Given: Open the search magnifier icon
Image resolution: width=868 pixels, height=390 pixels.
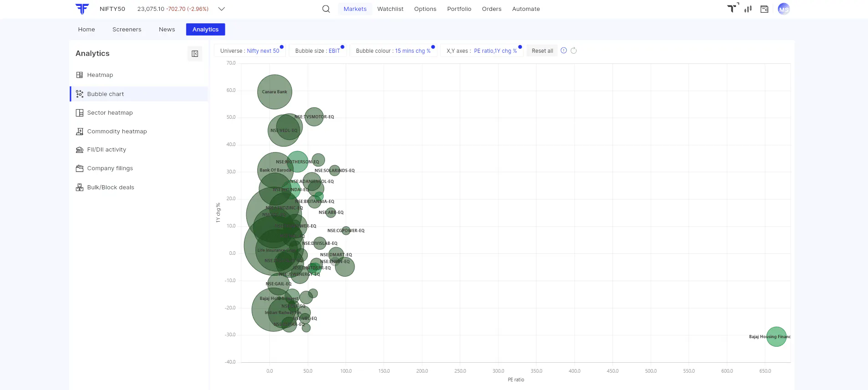Looking at the screenshot, I should [x=326, y=9].
